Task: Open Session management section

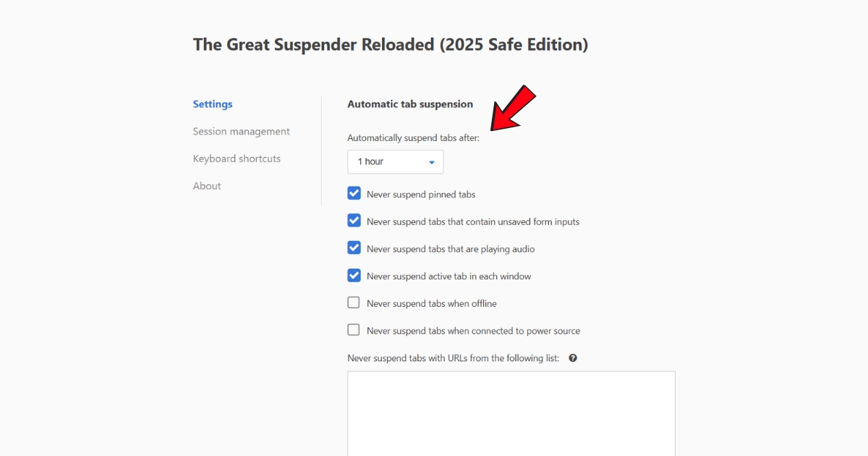Action: [x=241, y=131]
